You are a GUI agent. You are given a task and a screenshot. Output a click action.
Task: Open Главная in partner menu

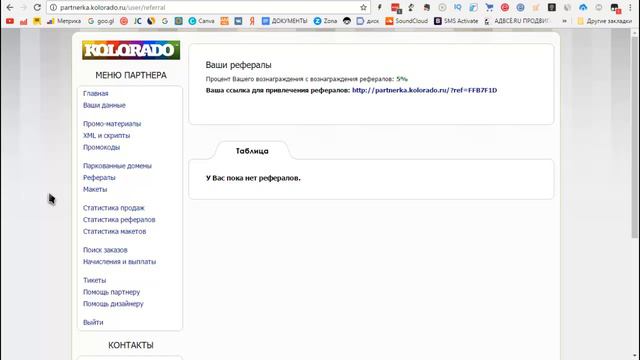coord(96,93)
